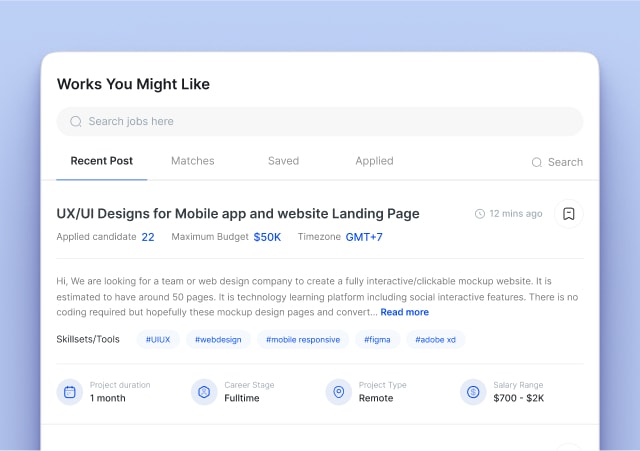
Task: Select the #adobe xd skill tag
Action: coord(436,340)
